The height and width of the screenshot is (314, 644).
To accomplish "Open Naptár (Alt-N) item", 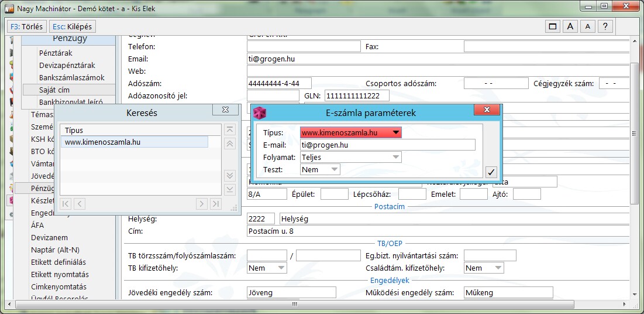I will tap(55, 250).
